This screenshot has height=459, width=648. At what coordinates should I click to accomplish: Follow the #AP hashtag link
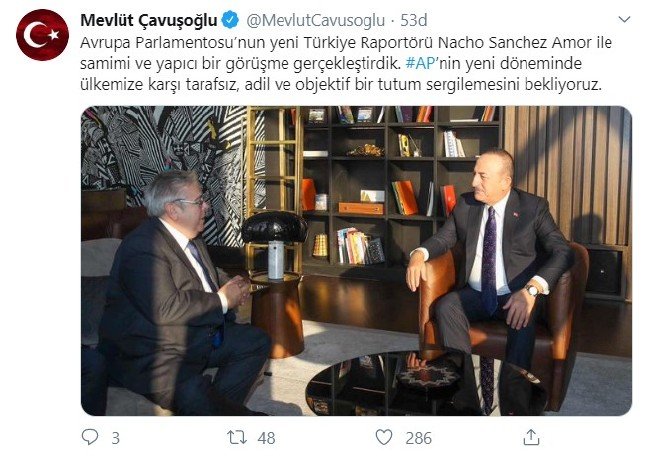coord(421,63)
